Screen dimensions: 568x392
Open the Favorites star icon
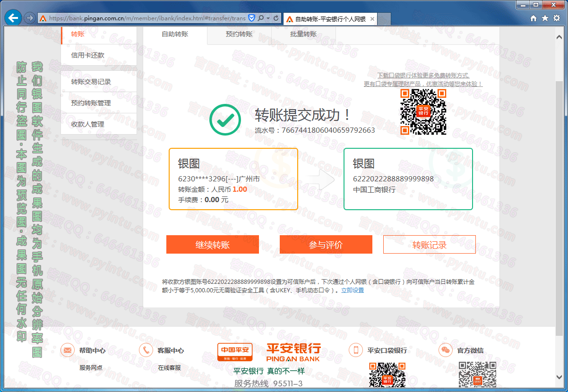[x=545, y=18]
